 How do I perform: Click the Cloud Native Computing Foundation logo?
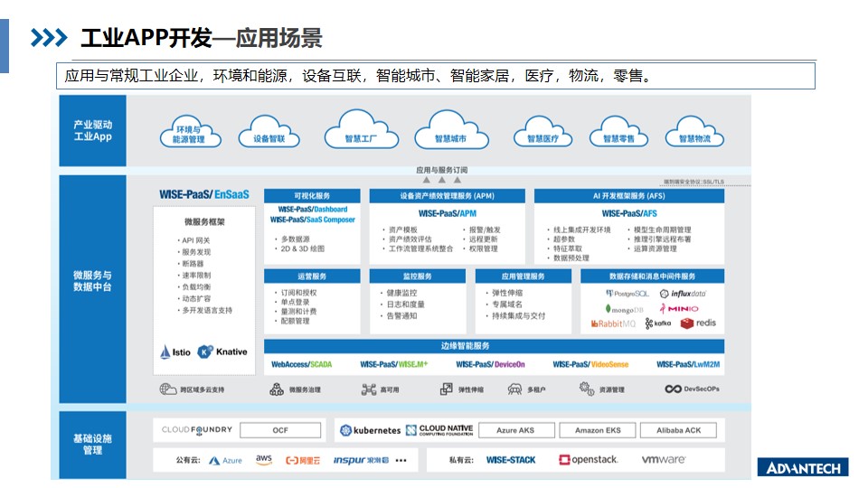tap(439, 430)
